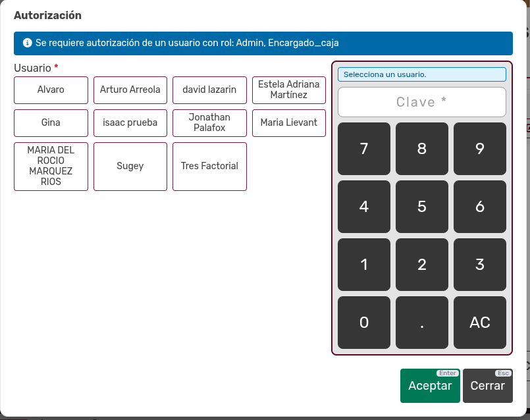
Task: Choose Arturo Arreola as authorizing user
Action: pyautogui.click(x=130, y=90)
